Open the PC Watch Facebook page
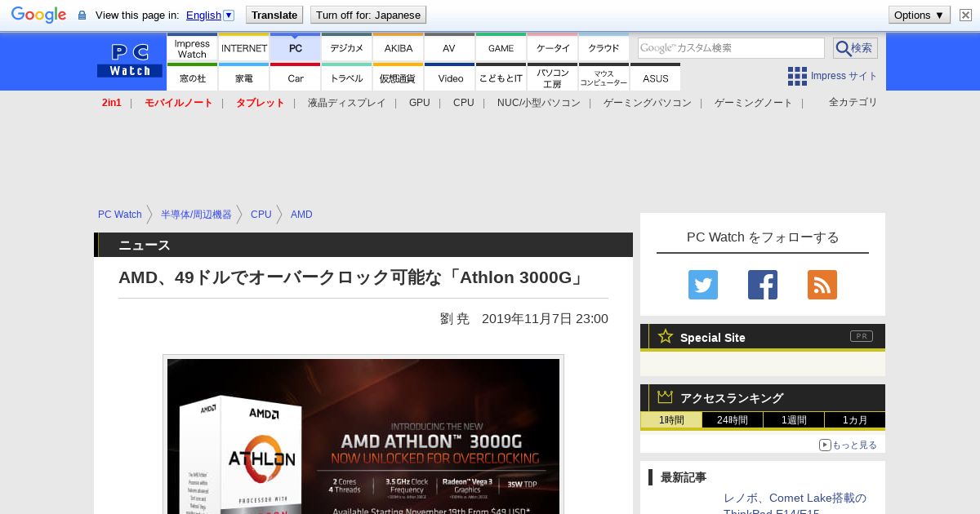The width and height of the screenshot is (980, 514). [x=763, y=285]
